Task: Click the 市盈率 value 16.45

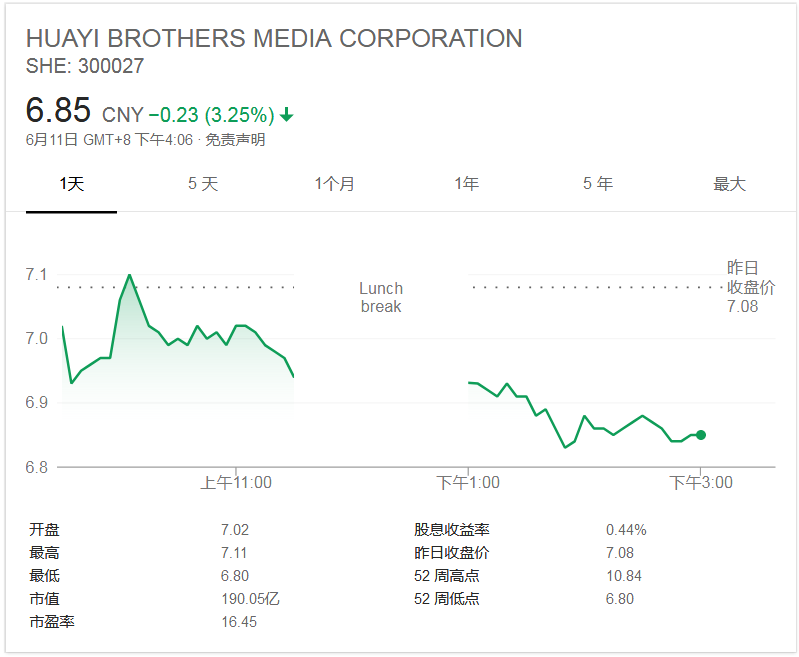Action: (239, 622)
